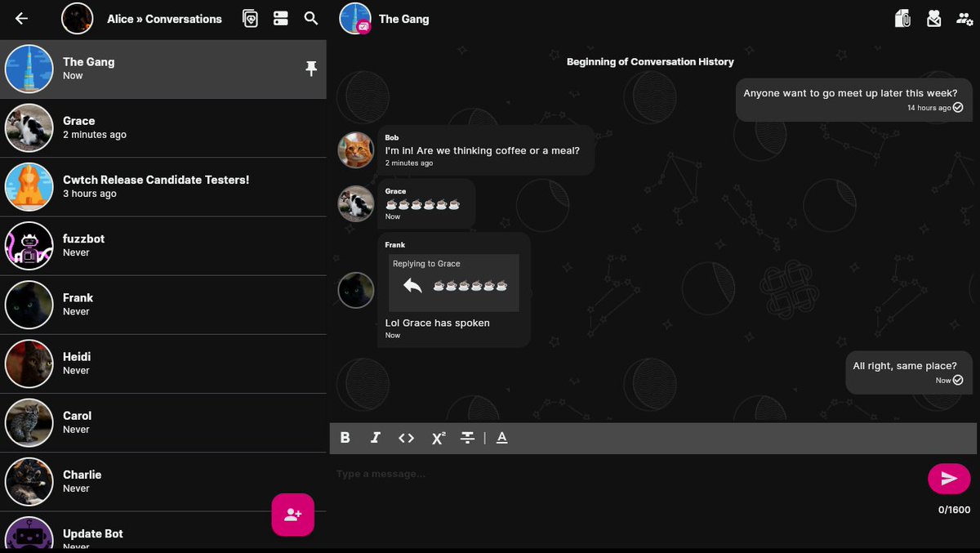This screenshot has width=980, height=553.
Task: Apply strikethrough formatting
Action: tap(467, 438)
